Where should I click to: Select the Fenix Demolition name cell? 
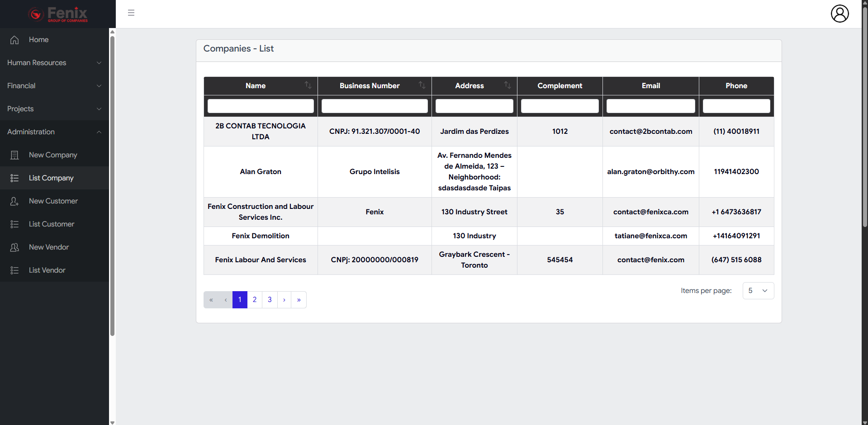261,236
